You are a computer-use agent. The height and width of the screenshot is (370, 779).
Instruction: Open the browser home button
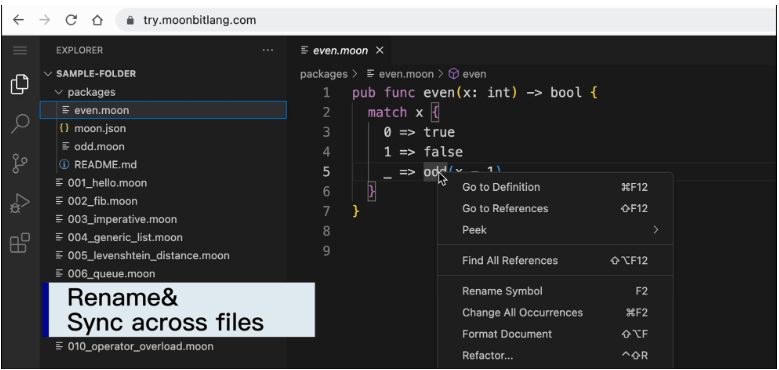[x=97, y=20]
